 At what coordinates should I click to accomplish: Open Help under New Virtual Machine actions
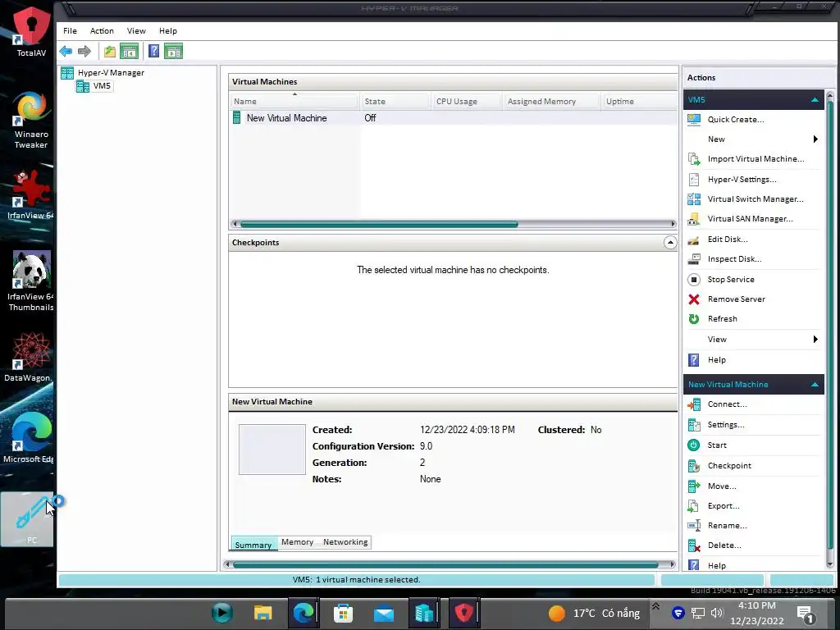[x=716, y=566]
